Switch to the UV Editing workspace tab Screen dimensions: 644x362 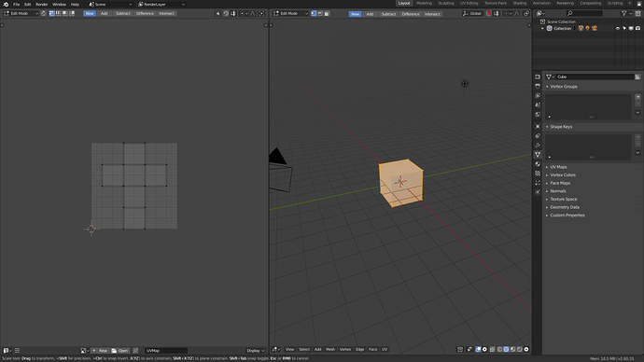469,3
